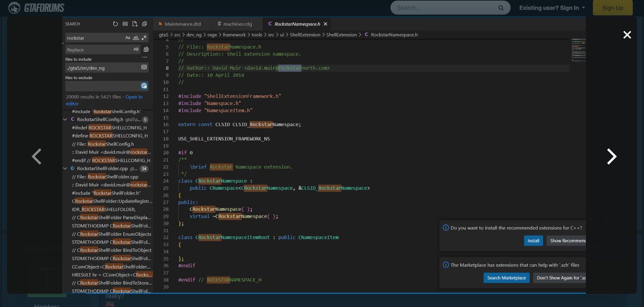Select '#endif // ROCKSTARSHELLCONFIG_H' result
644x307 pixels.
coord(111,160)
